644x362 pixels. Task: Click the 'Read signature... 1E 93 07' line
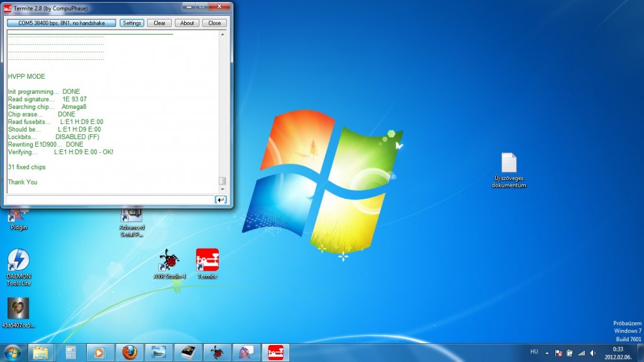[47, 99]
